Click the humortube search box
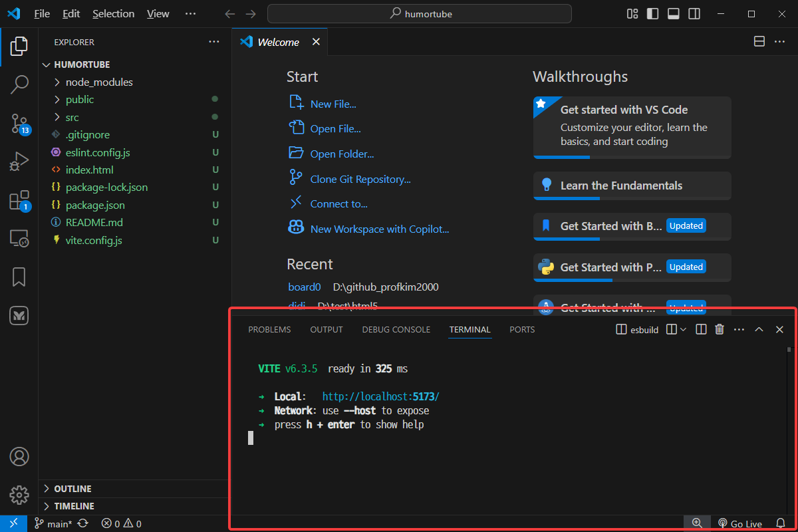Viewport: 798px width, 532px height. tap(420, 14)
